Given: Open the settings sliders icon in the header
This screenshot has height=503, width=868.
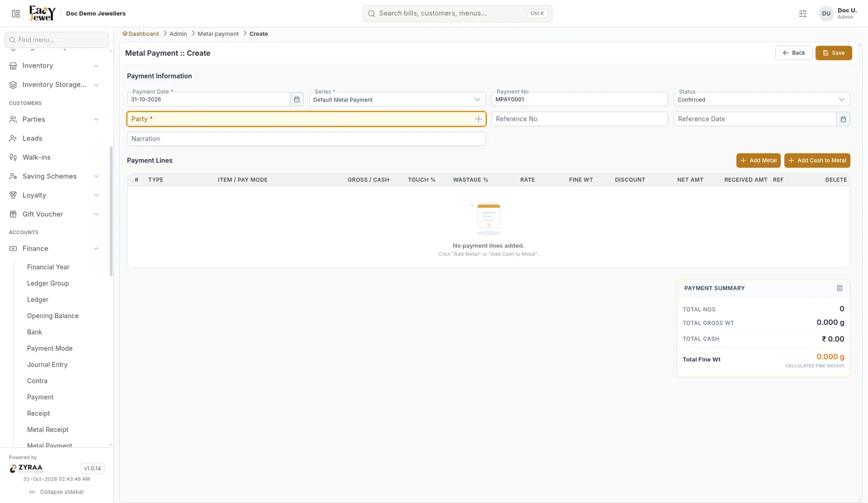Looking at the screenshot, I should [803, 14].
